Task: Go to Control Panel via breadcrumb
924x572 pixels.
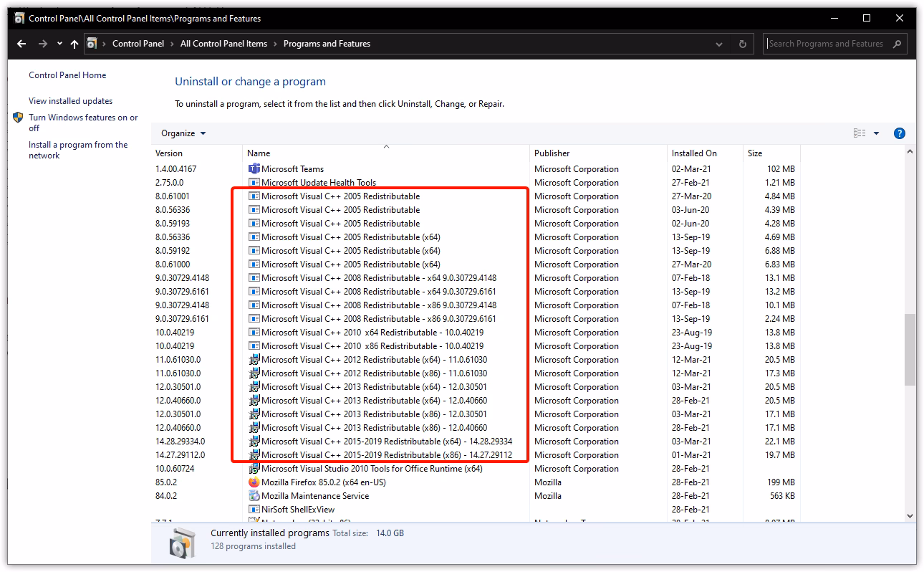Action: click(x=138, y=44)
